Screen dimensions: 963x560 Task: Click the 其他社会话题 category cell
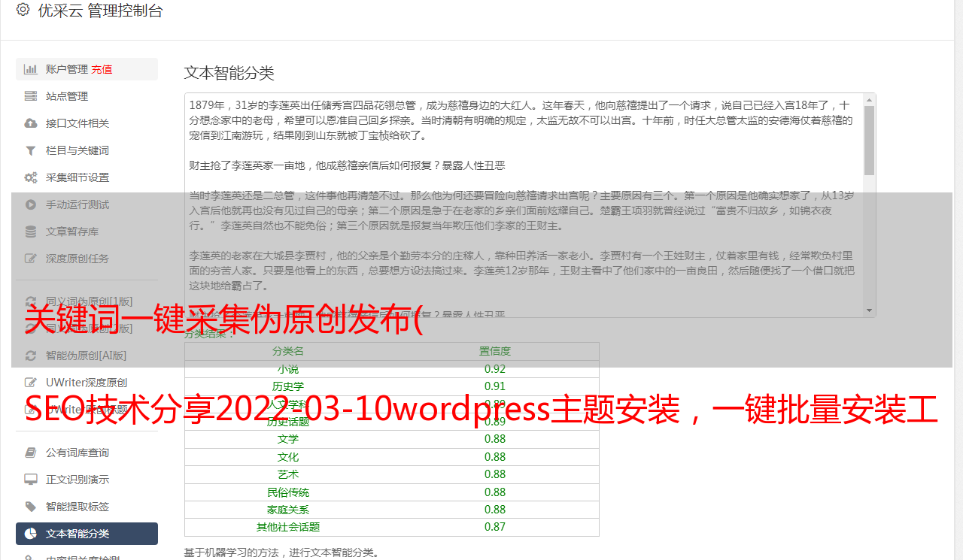point(288,527)
